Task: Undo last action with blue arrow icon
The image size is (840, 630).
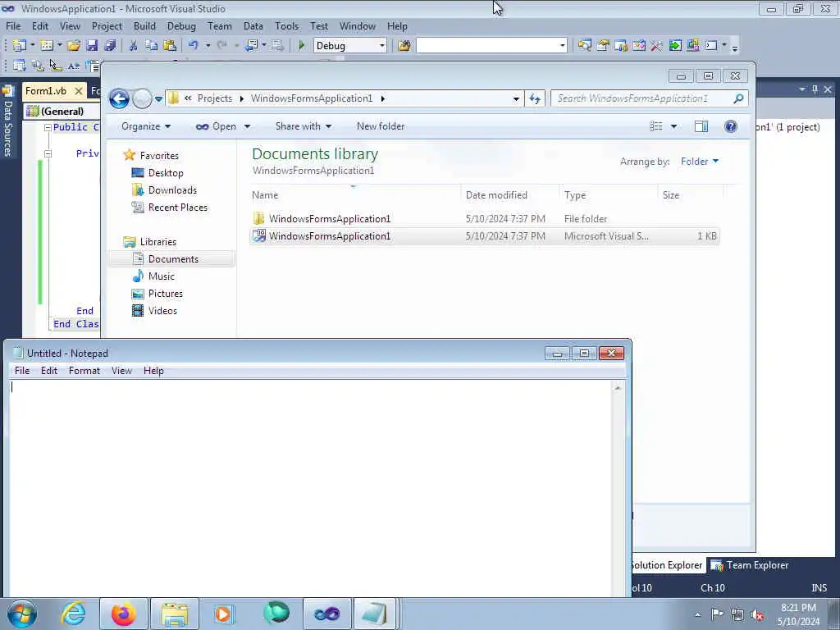Action: coord(194,46)
